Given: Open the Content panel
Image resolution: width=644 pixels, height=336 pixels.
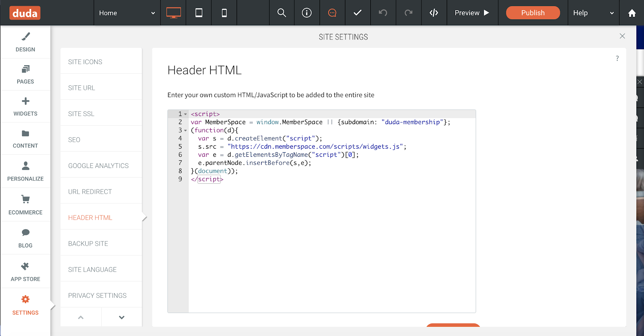Looking at the screenshot, I should coord(25,139).
